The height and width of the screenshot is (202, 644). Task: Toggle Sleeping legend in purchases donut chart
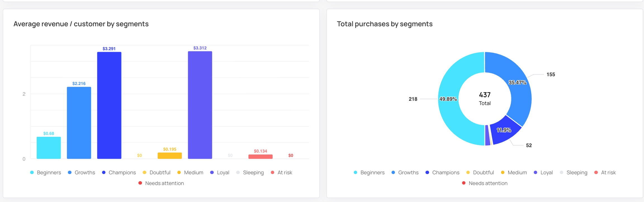[574, 173]
